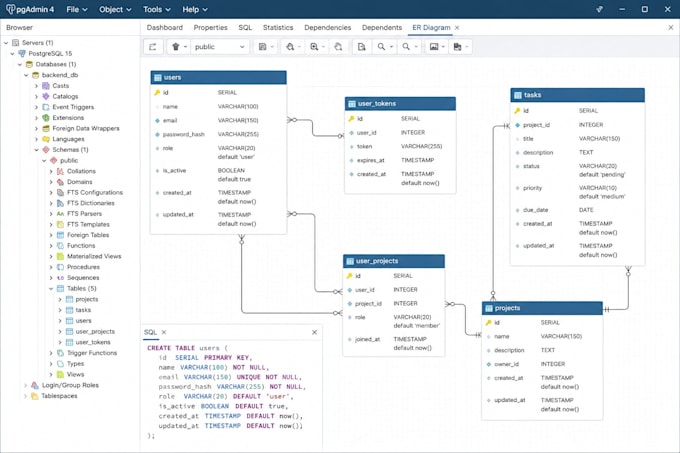
Task: Click the leftmost ER toolbar share icon
Action: point(153,47)
